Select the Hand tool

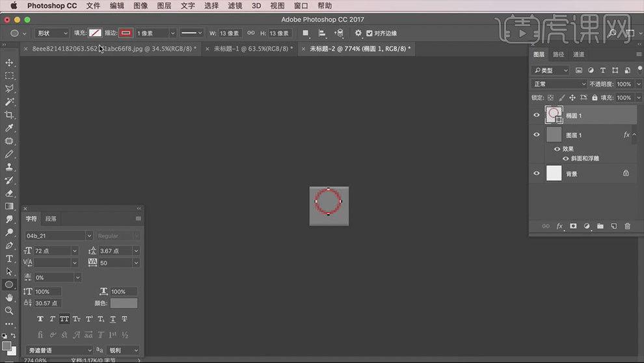click(x=9, y=298)
